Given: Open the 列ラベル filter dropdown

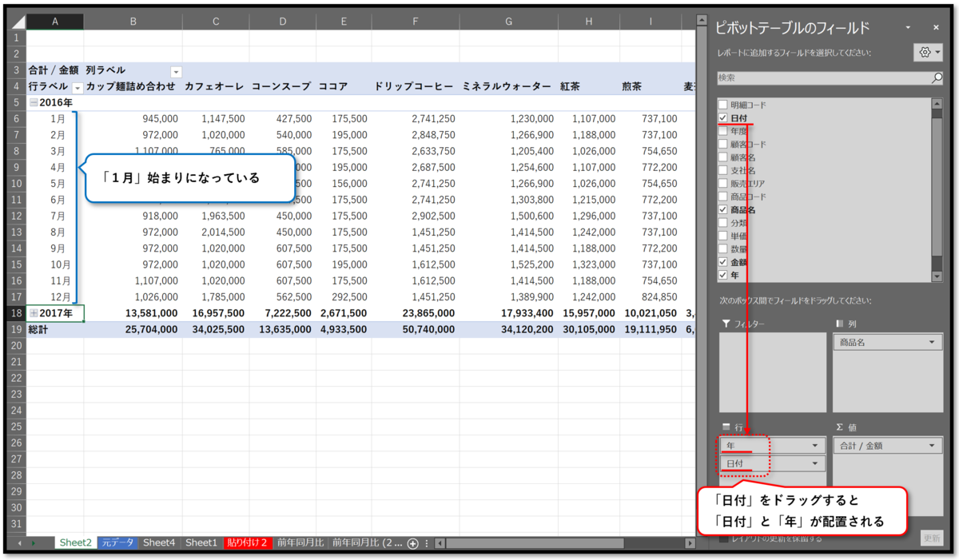Looking at the screenshot, I should (x=176, y=72).
